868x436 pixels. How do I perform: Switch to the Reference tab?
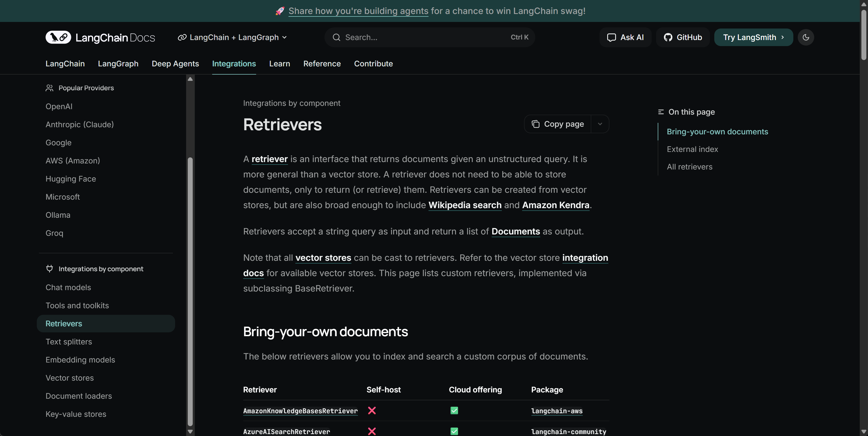(x=322, y=64)
